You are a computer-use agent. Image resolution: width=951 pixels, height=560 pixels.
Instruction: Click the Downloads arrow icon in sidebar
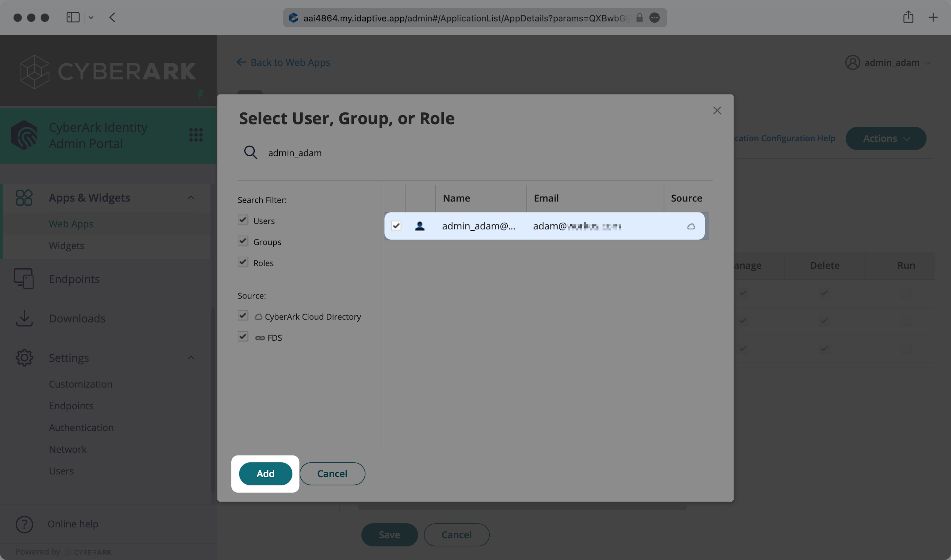coord(24,318)
